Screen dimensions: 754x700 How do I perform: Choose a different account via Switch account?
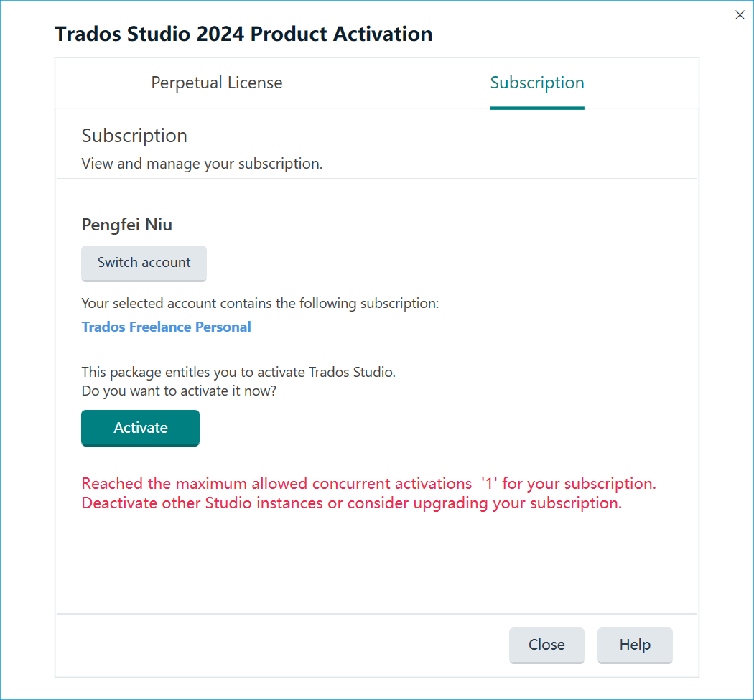[144, 263]
